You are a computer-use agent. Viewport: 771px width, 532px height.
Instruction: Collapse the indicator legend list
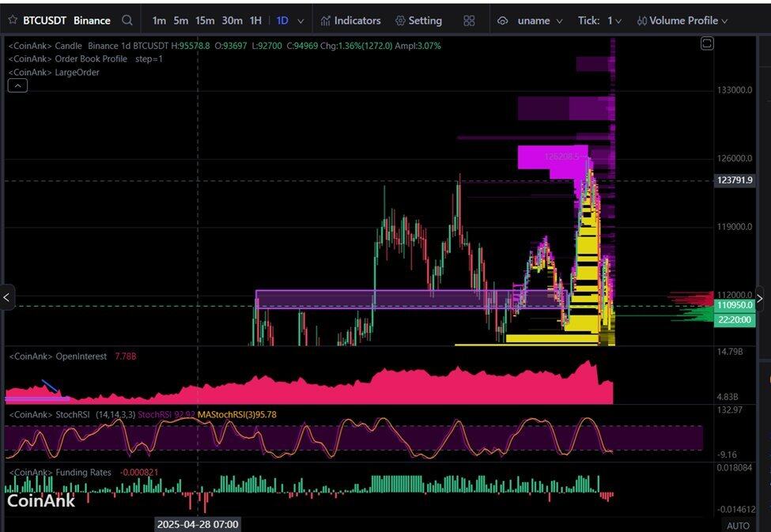coord(17,86)
